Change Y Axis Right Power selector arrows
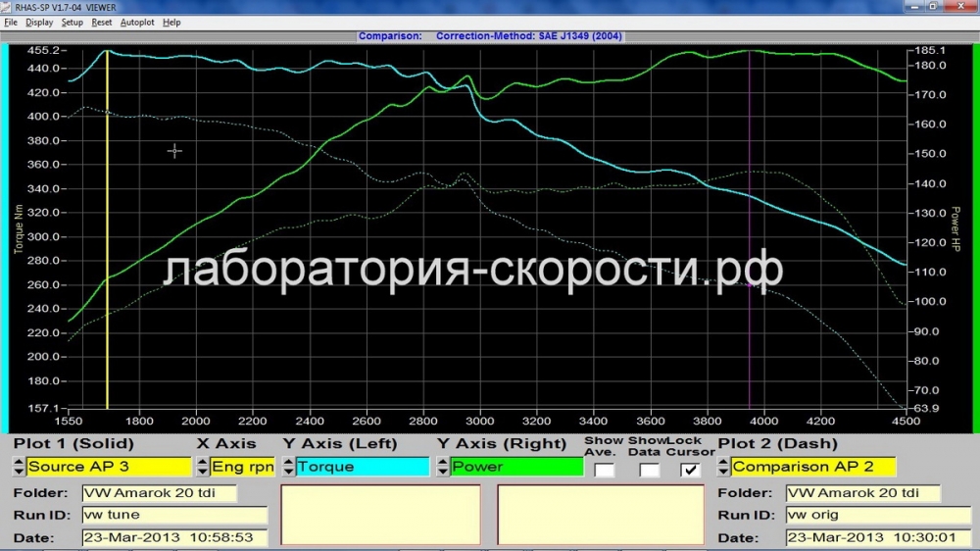 (443, 468)
